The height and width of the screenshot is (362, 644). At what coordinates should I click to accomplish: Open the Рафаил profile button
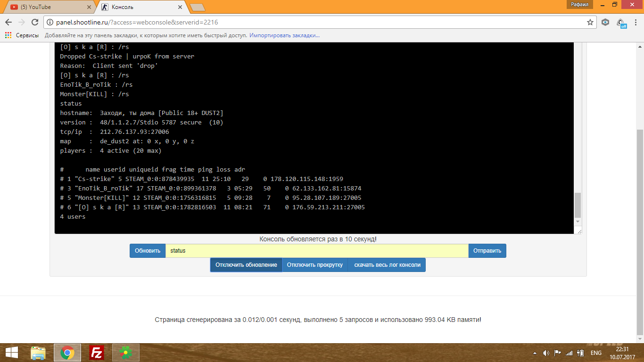pyautogui.click(x=580, y=4)
